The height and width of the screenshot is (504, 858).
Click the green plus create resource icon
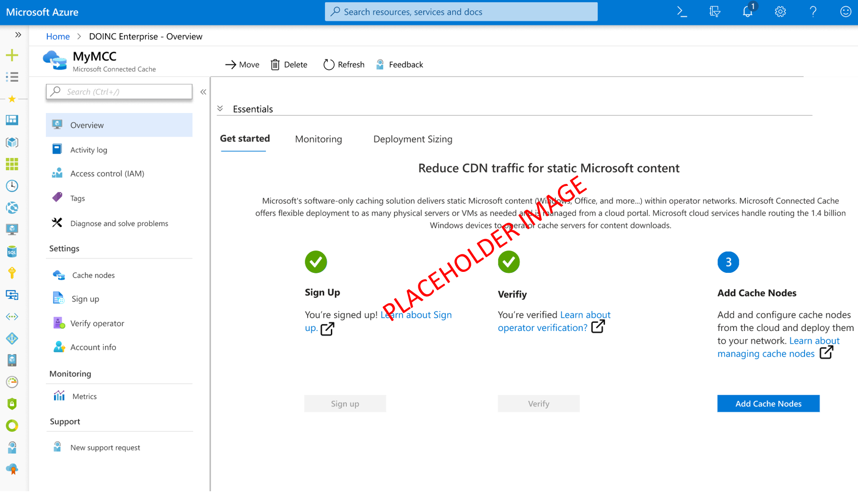12,55
